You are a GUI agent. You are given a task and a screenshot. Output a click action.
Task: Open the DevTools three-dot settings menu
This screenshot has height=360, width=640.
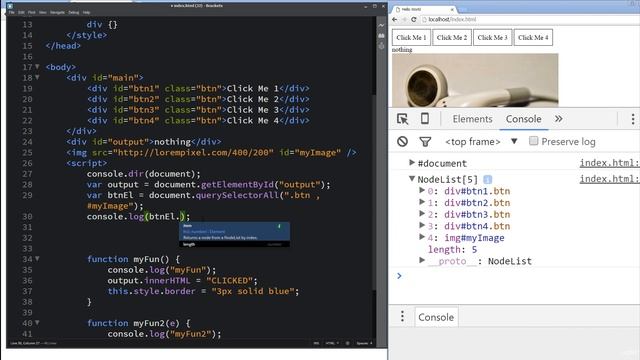coord(633,119)
